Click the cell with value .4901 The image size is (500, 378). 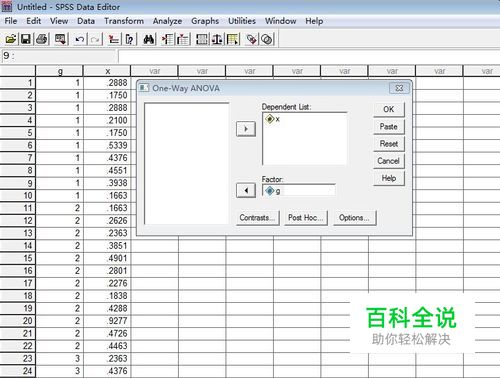[x=107, y=258]
